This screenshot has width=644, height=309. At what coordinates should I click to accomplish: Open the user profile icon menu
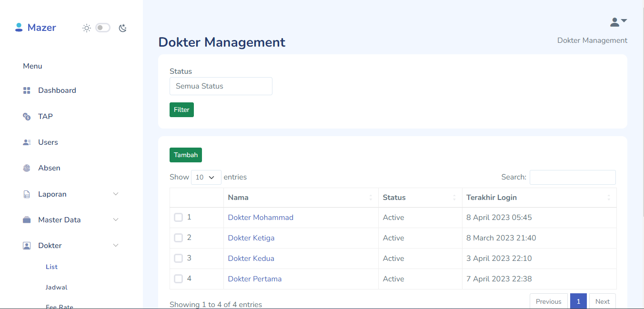coord(618,22)
